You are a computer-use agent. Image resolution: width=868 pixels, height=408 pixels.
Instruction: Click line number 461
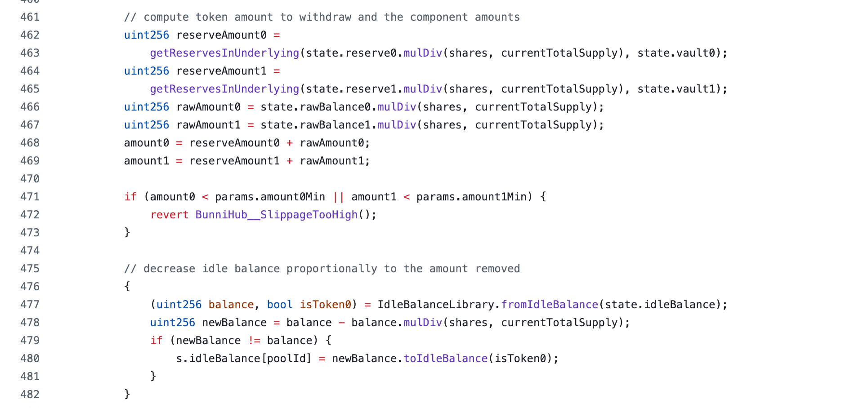[30, 17]
